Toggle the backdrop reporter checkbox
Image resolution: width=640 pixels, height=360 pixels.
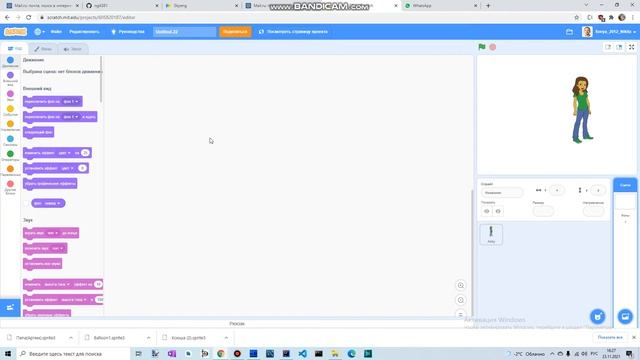(27, 203)
